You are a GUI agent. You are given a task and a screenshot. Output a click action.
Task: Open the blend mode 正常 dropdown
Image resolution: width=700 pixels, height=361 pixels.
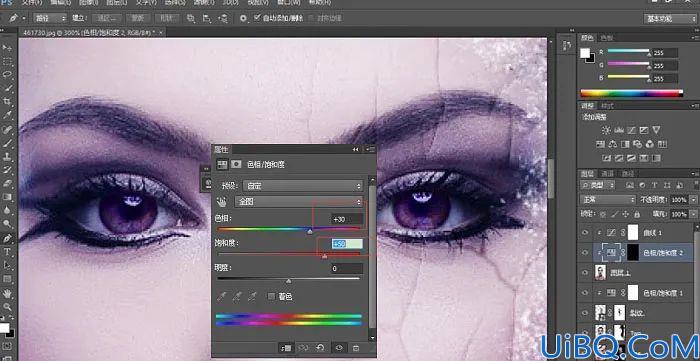click(x=608, y=199)
